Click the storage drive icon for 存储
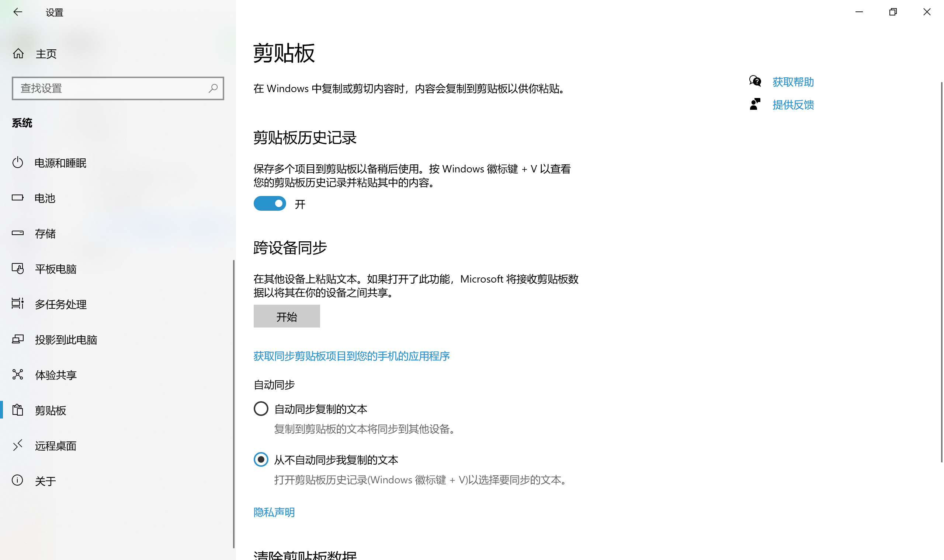 pos(18,233)
